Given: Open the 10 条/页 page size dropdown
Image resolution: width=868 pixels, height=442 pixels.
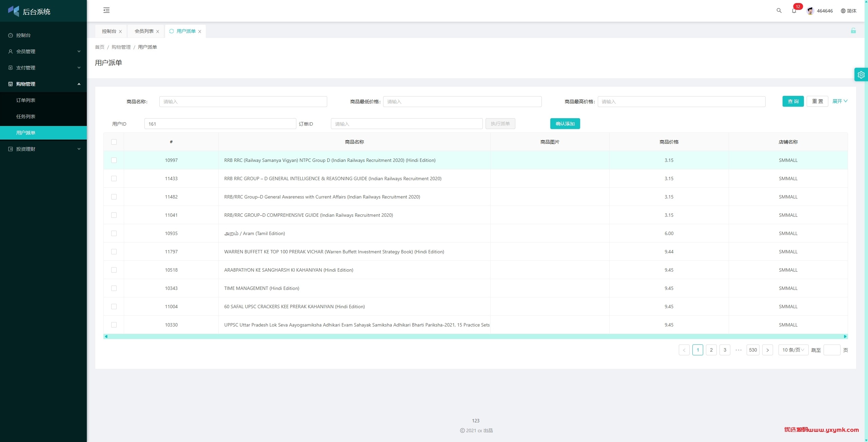Looking at the screenshot, I should pyautogui.click(x=793, y=350).
